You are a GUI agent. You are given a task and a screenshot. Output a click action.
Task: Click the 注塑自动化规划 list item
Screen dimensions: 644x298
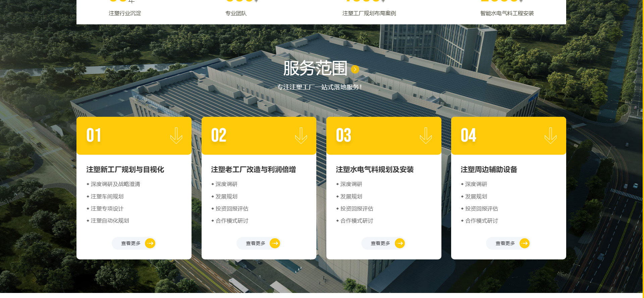[x=110, y=221]
